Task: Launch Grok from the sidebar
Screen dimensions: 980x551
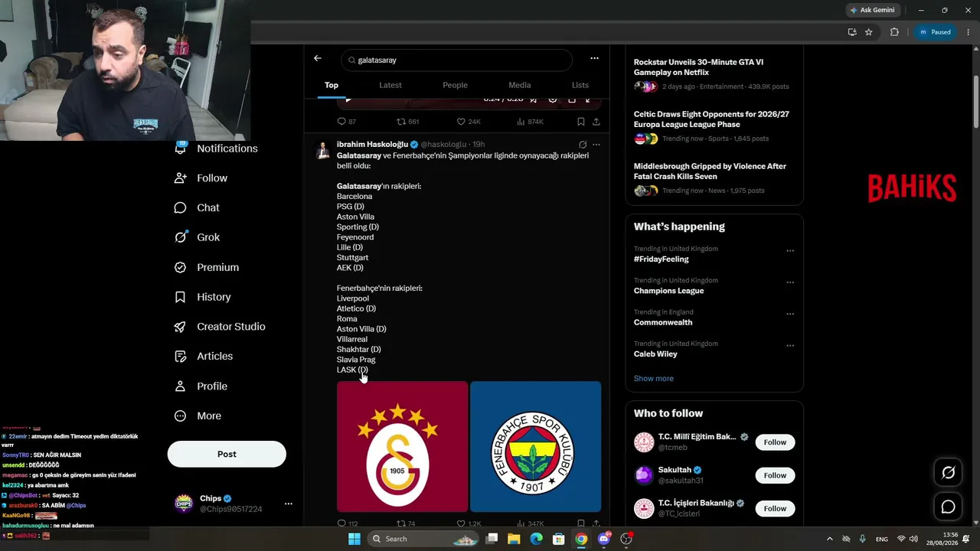Action: point(198,237)
